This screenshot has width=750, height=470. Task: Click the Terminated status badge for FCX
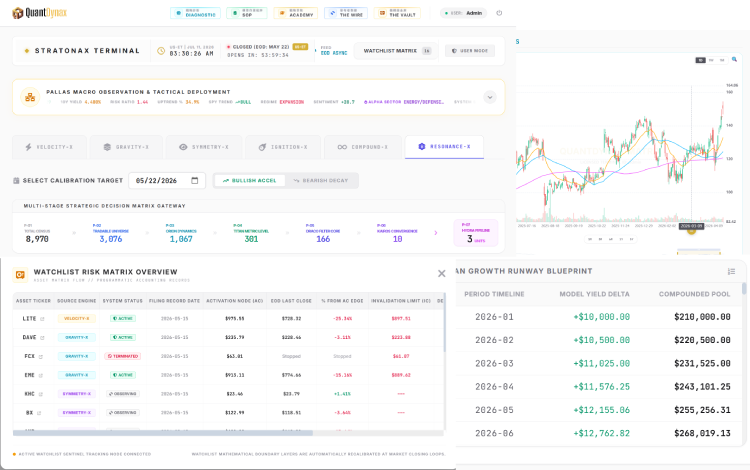pyautogui.click(x=123, y=356)
